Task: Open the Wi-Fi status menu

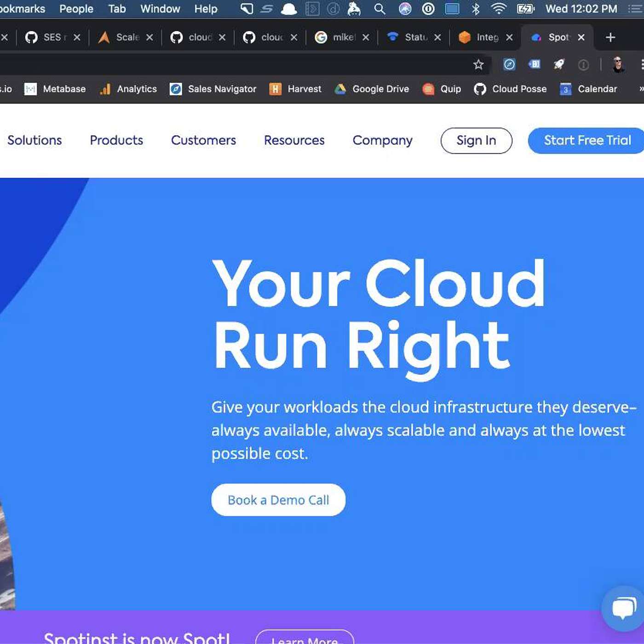Action: coord(498,9)
